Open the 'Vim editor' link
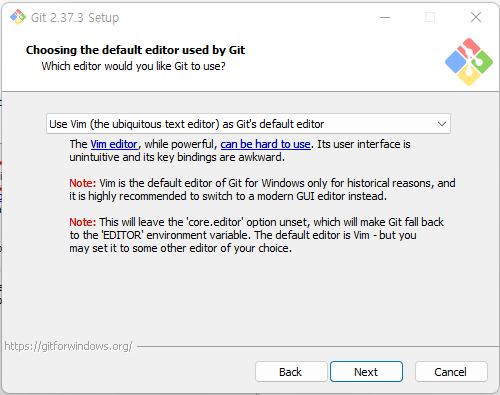The width and height of the screenshot is (500, 395). 114,144
